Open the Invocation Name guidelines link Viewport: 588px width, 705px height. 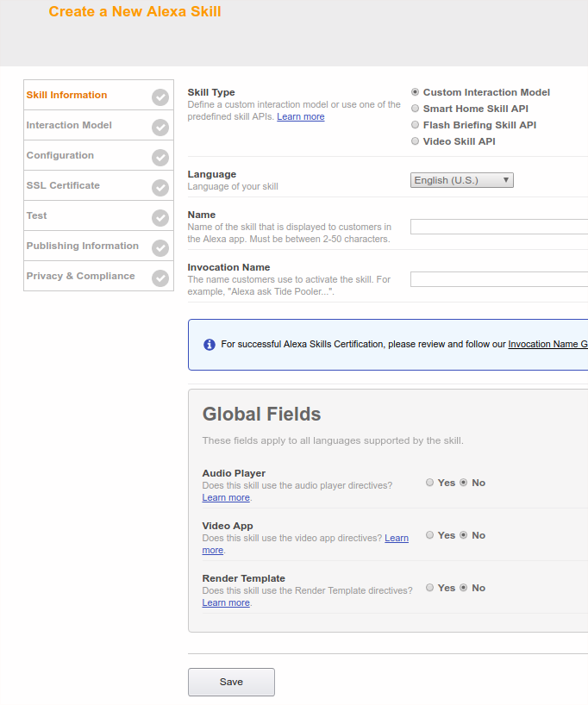(547, 344)
